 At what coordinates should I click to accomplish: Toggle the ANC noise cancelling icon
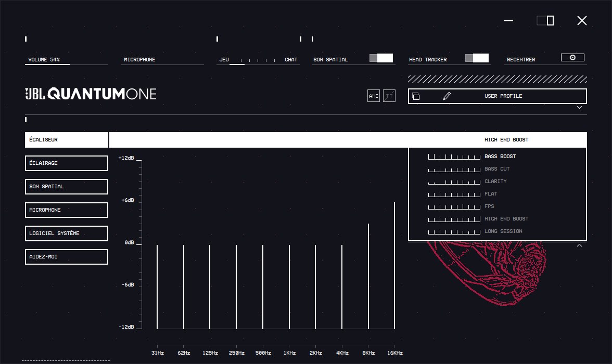point(374,96)
